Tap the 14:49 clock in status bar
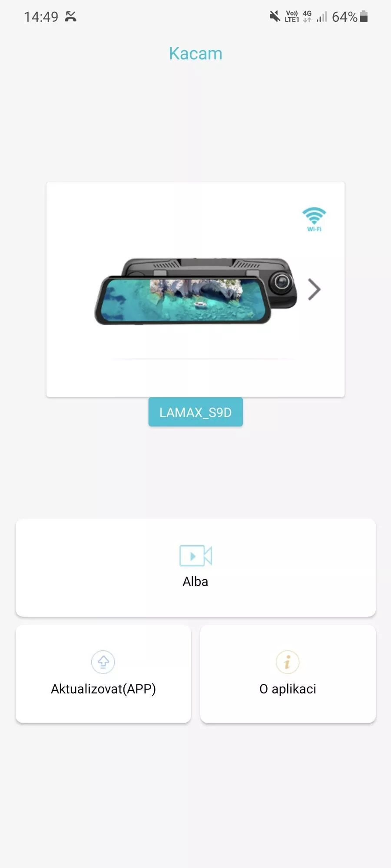This screenshot has width=391, height=868. [41, 16]
